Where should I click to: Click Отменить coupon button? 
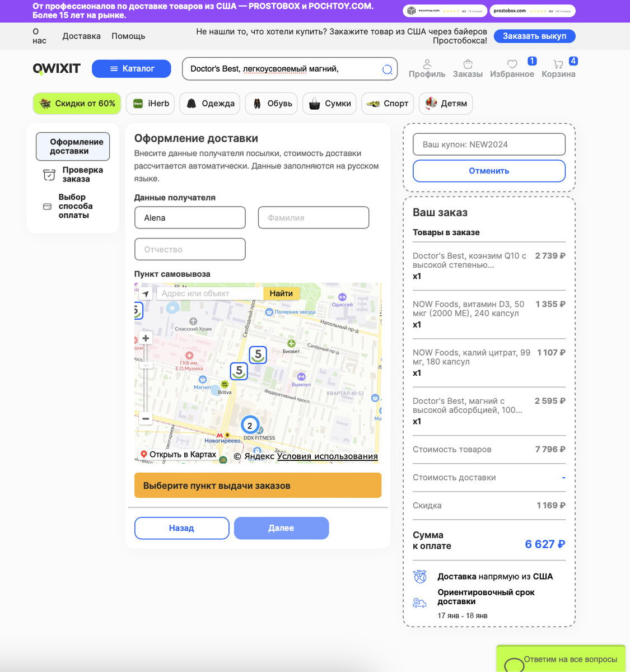[489, 171]
